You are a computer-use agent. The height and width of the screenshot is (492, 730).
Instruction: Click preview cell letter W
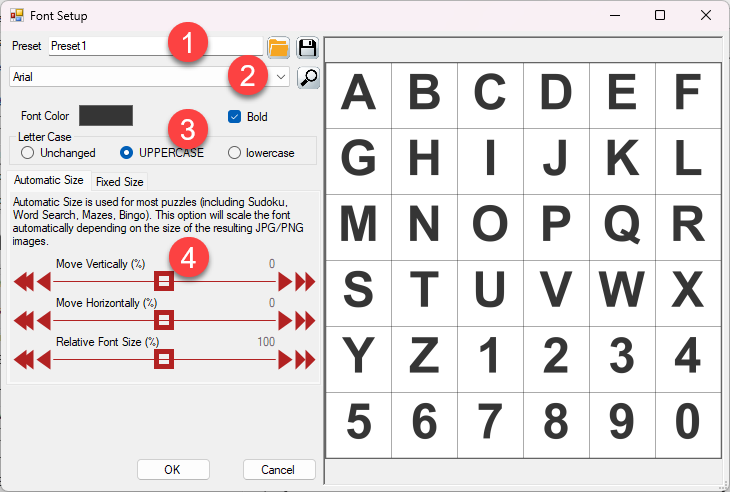(622, 293)
